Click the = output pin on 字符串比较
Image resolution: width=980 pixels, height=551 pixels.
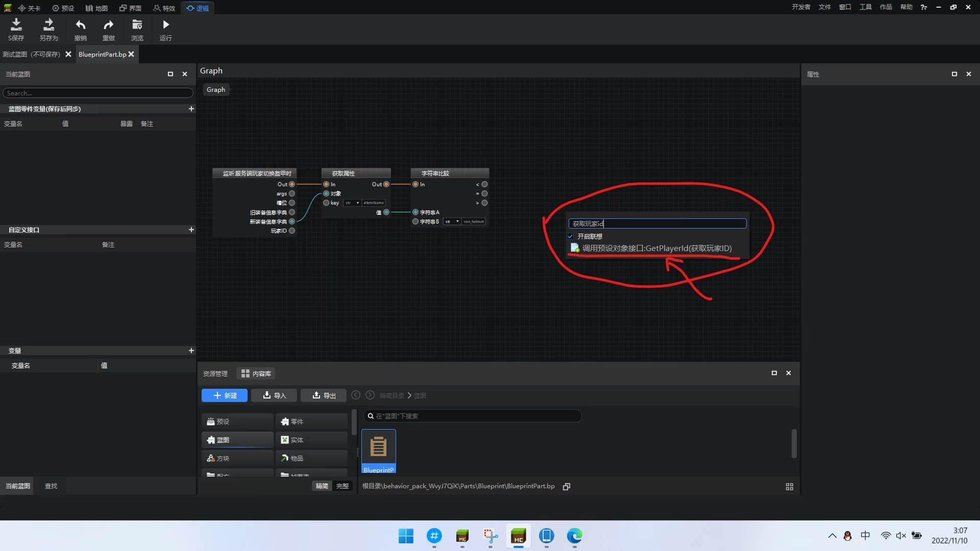(484, 193)
